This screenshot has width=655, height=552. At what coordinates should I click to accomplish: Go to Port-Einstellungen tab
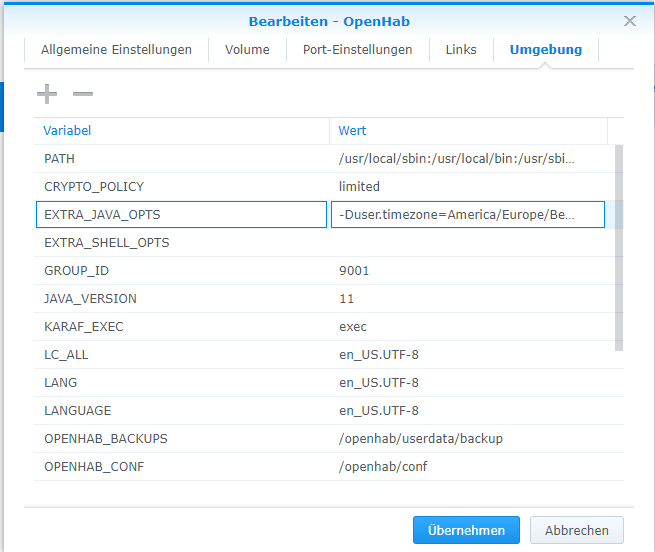(357, 50)
